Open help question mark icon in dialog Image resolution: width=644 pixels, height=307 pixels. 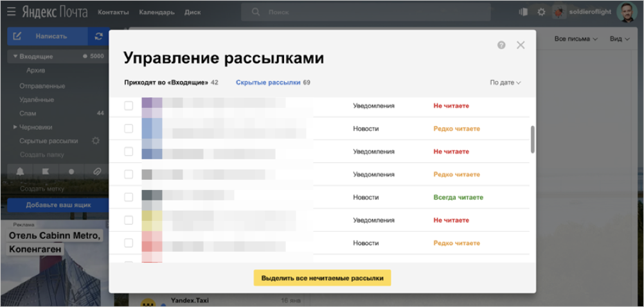pyautogui.click(x=501, y=45)
